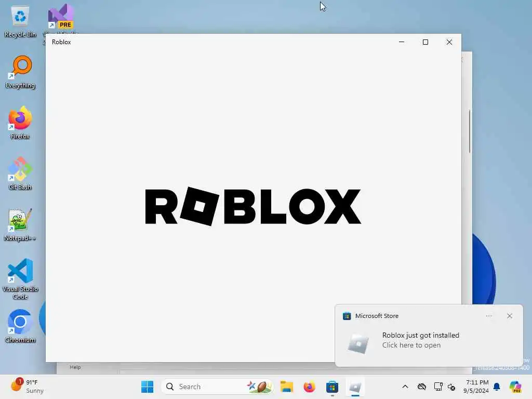532x399 pixels.
Task: Open the Recycle Bin desktop icon
Action: pyautogui.click(x=20, y=22)
